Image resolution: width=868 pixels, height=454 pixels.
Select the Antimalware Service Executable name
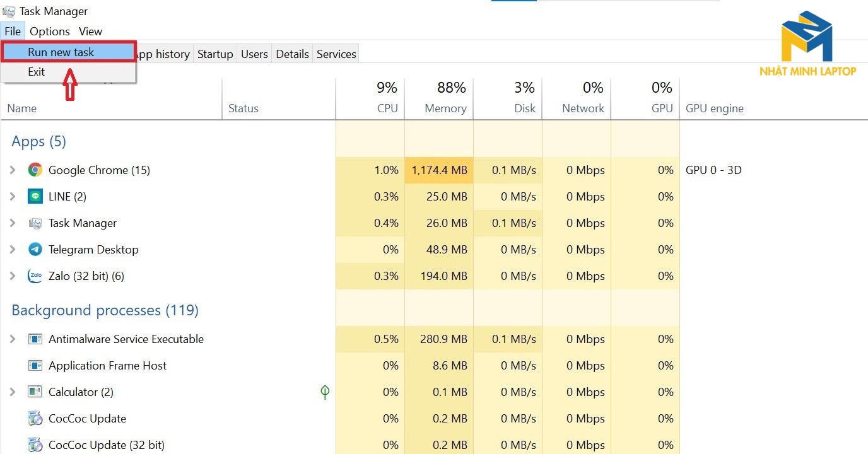pos(126,339)
